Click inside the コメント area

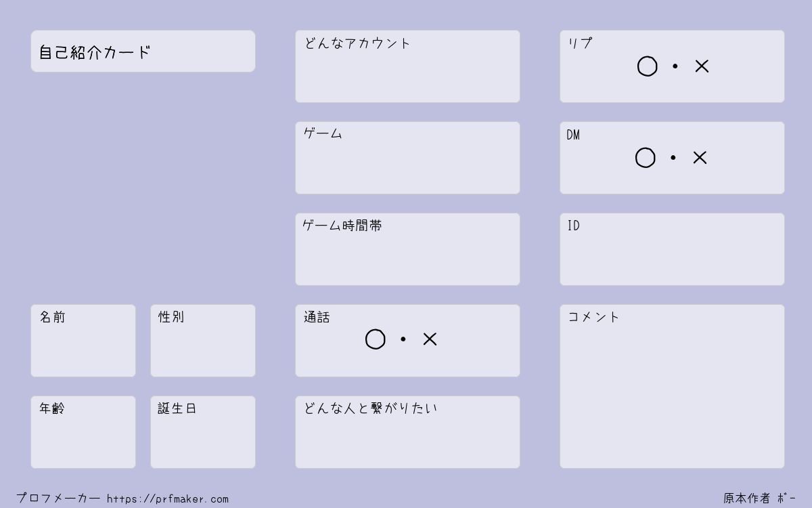pos(672,386)
